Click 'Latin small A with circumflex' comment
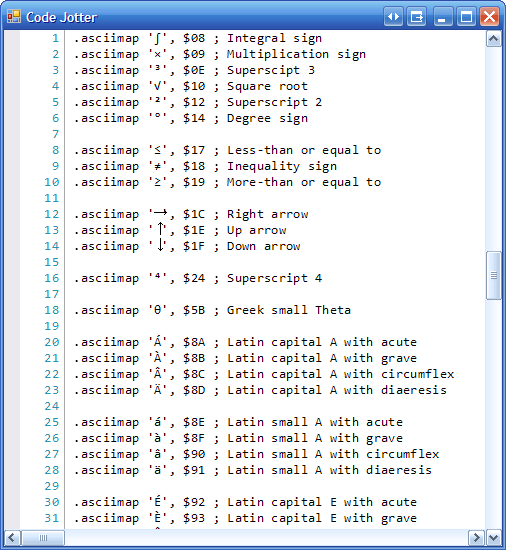 (x=333, y=454)
